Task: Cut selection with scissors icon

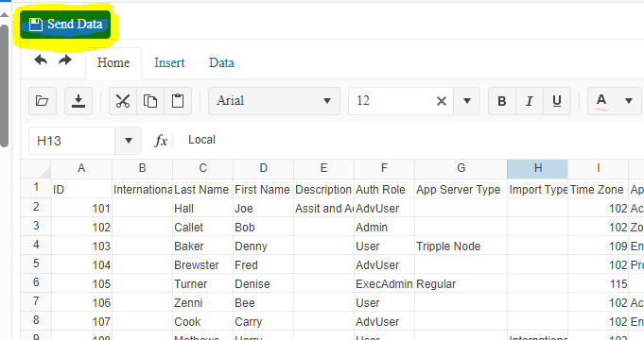Action: 123,101
